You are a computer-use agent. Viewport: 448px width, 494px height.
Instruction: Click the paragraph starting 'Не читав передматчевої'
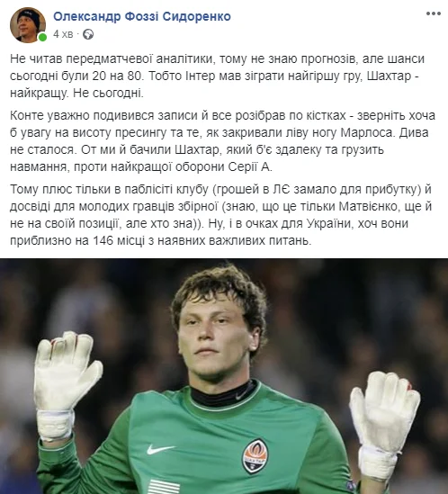(x=218, y=76)
